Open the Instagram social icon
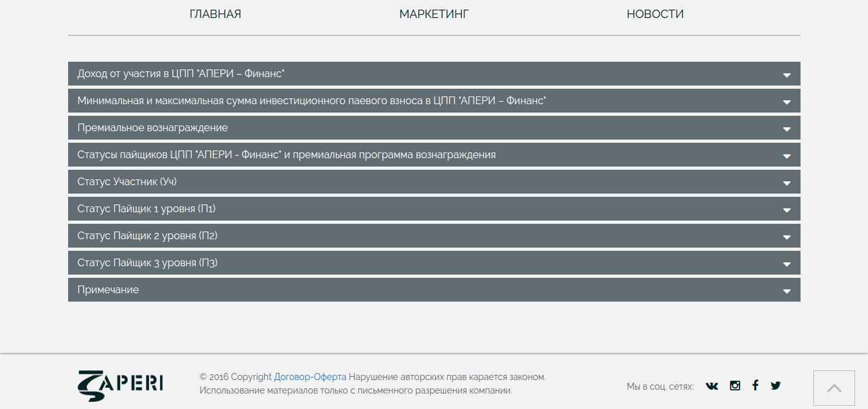 (734, 385)
